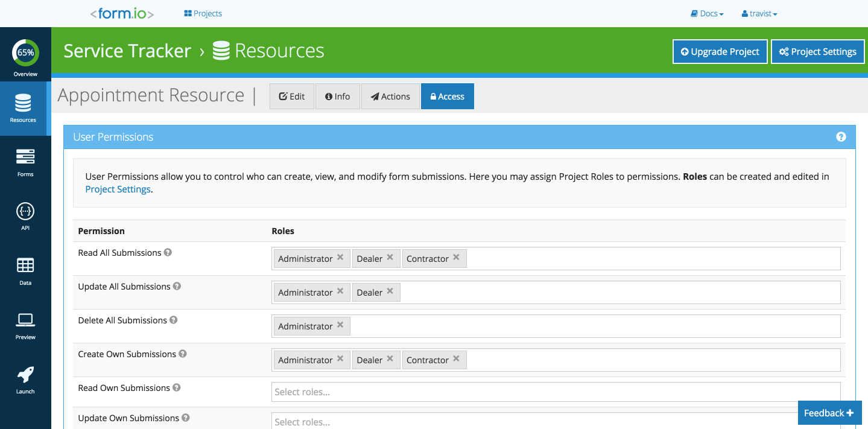This screenshot has width=868, height=429.
Task: Click the User Permissions help icon
Action: tap(841, 137)
